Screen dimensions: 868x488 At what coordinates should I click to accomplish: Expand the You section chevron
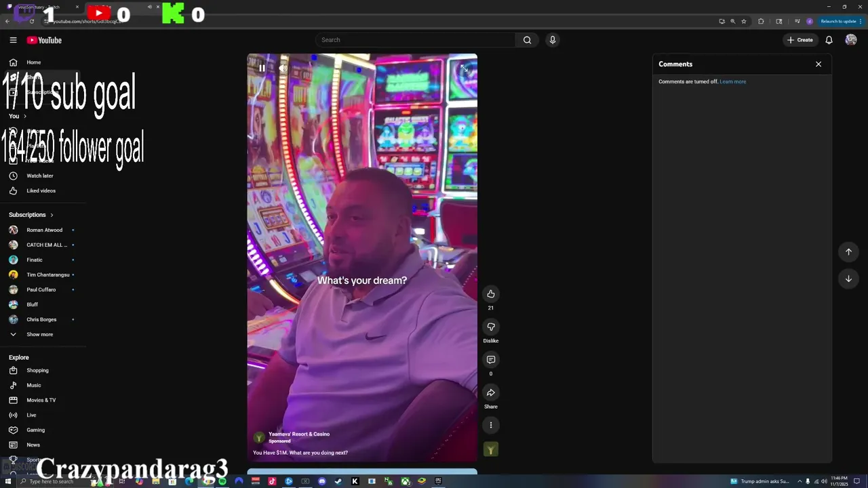(25, 116)
